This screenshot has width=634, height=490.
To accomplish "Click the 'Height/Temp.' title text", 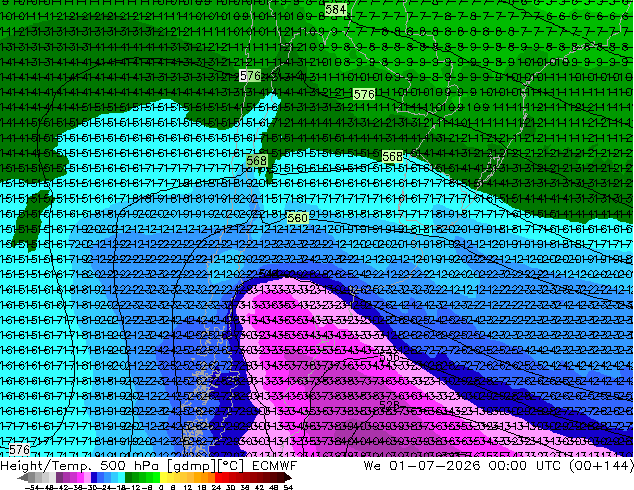I will pyautogui.click(x=45, y=466).
